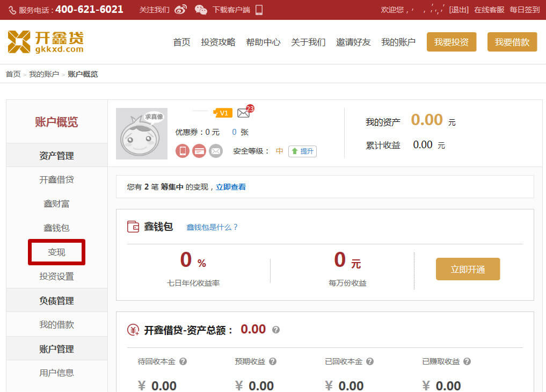Click the 立即查看 link

tap(231, 187)
